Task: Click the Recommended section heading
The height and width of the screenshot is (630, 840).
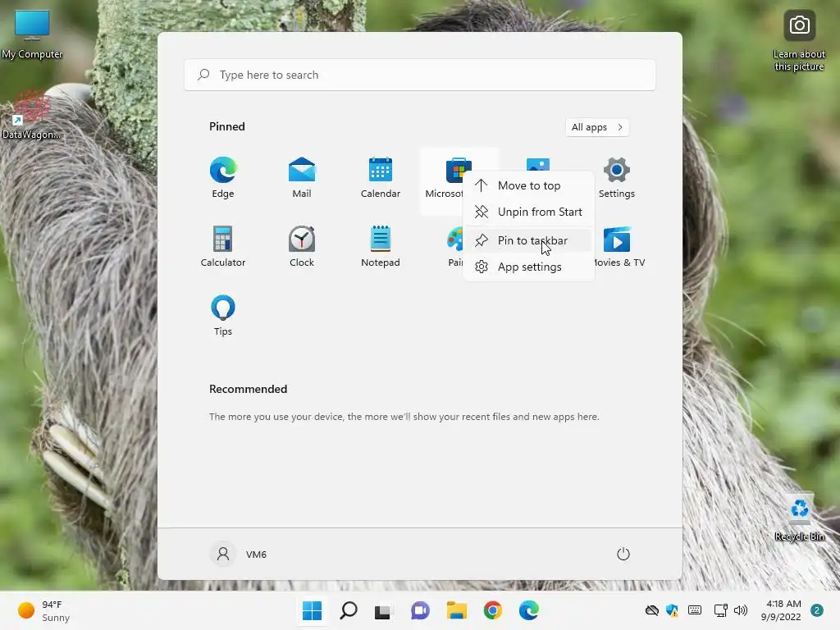Action: pyautogui.click(x=248, y=389)
